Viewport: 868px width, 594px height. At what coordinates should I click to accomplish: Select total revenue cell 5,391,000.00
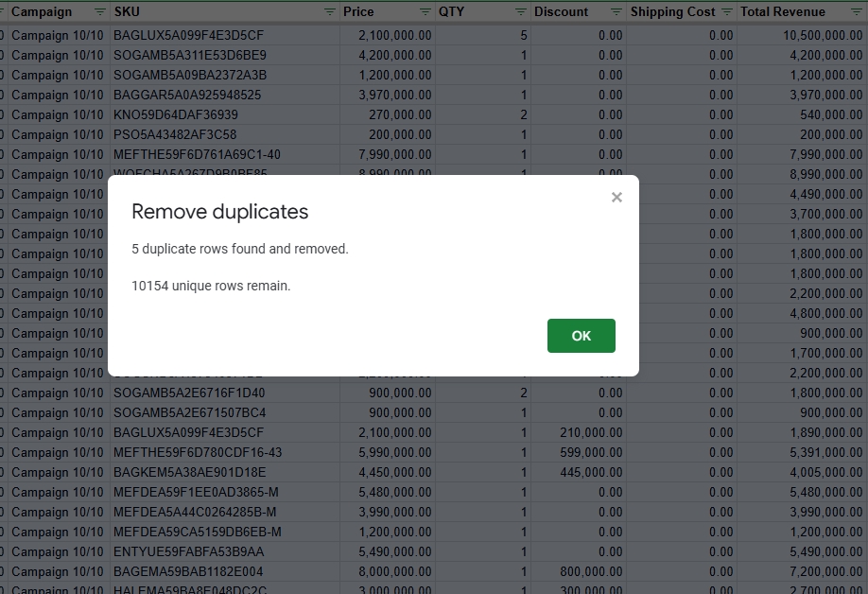point(802,453)
